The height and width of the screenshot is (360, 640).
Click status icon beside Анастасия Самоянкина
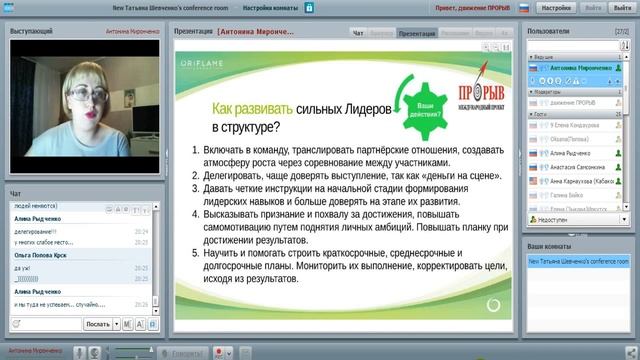click(618, 167)
